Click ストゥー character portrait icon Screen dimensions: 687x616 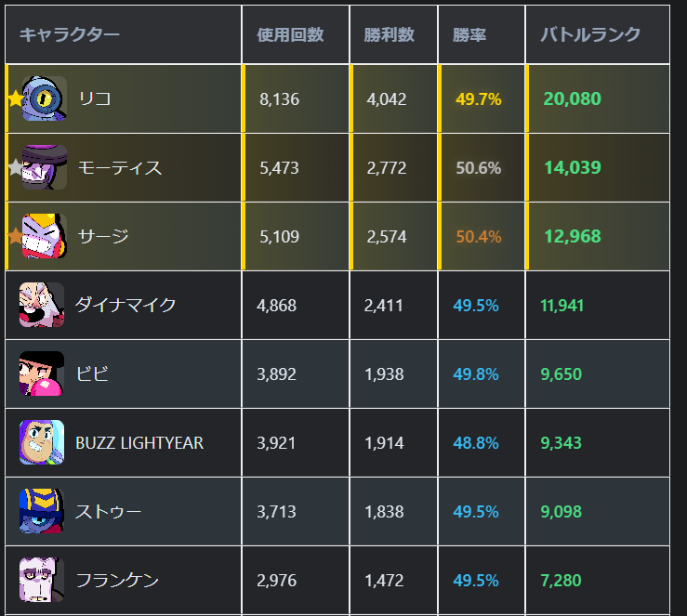coord(42,511)
